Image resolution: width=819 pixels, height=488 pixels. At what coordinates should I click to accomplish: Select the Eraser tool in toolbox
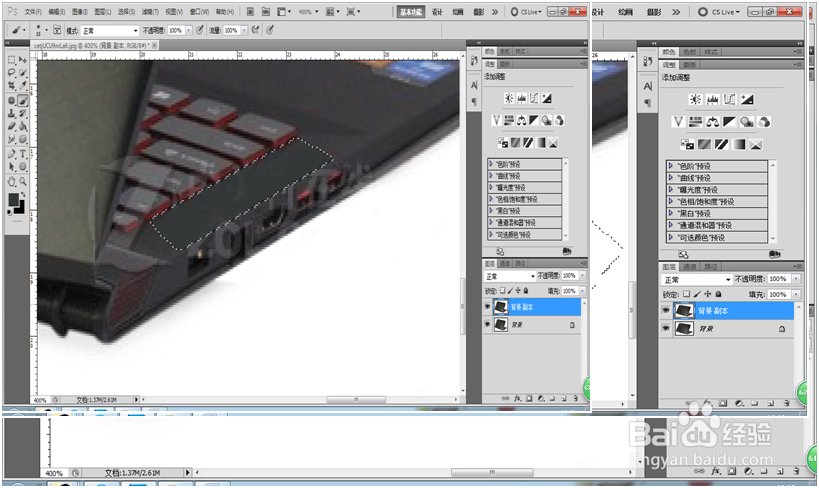click(11, 126)
